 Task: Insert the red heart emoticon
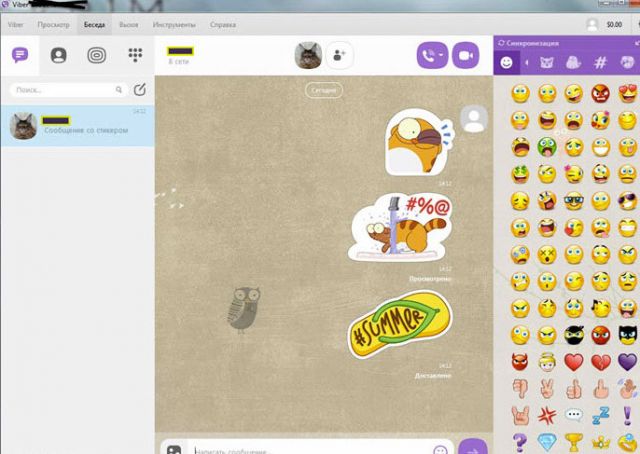pyautogui.click(x=573, y=362)
